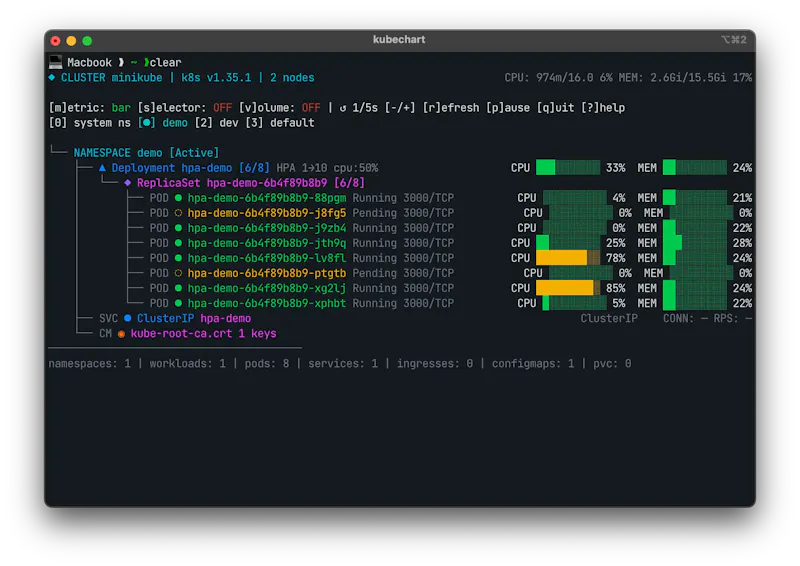
Task: Click orange CPU bar showing 78%
Action: pos(568,258)
